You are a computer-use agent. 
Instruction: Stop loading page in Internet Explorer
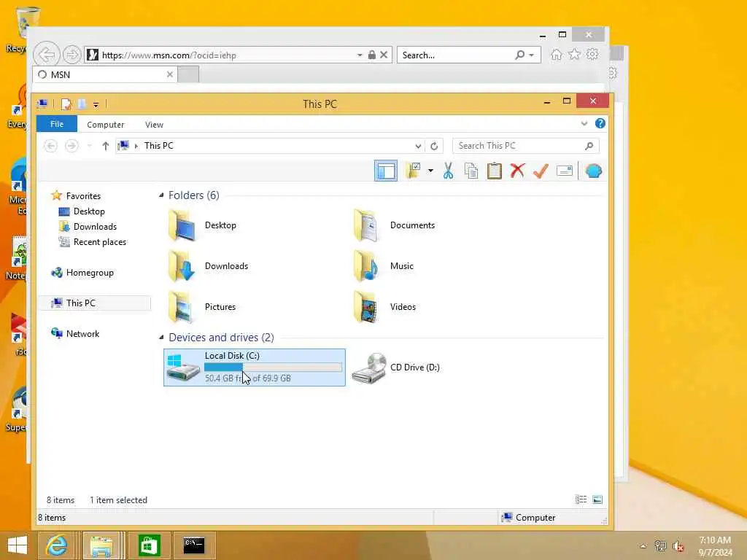[x=384, y=55]
